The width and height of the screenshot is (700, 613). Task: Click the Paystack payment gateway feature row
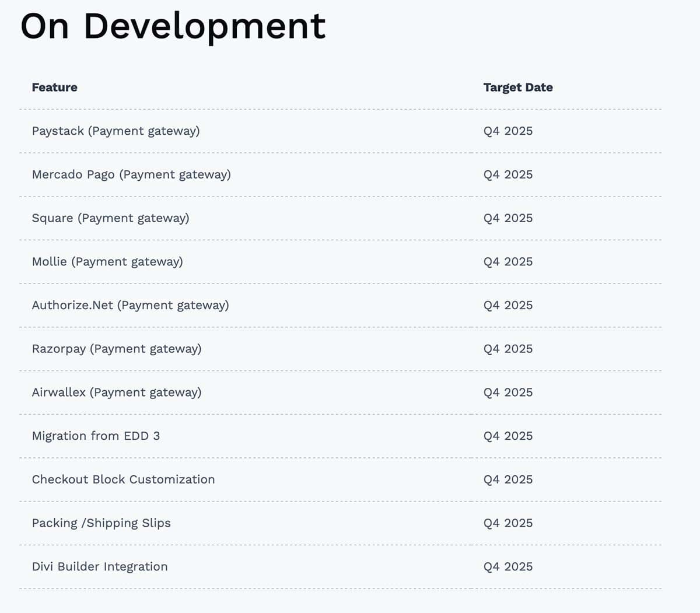click(116, 131)
